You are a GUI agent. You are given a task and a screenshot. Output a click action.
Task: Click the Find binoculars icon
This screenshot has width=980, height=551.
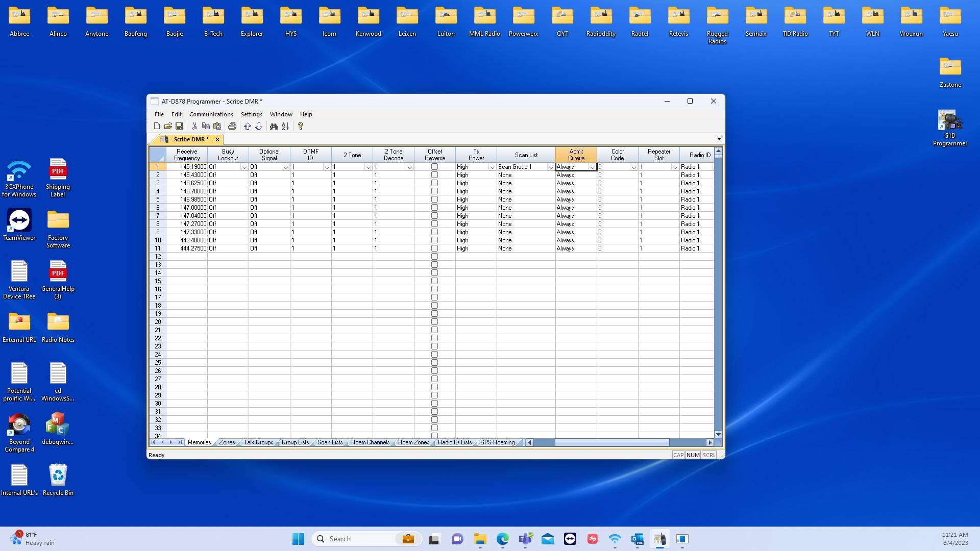pyautogui.click(x=274, y=126)
